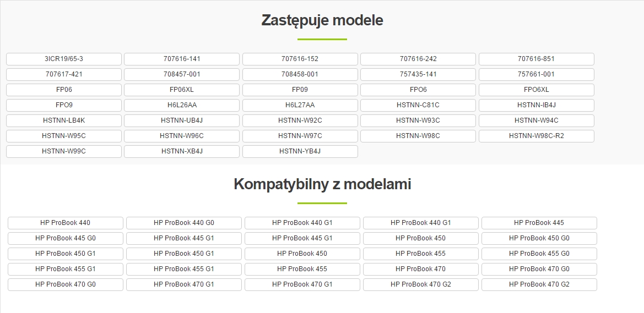Select HP ProBook 445 G0 compatibility tag
644x313 pixels.
point(65,238)
